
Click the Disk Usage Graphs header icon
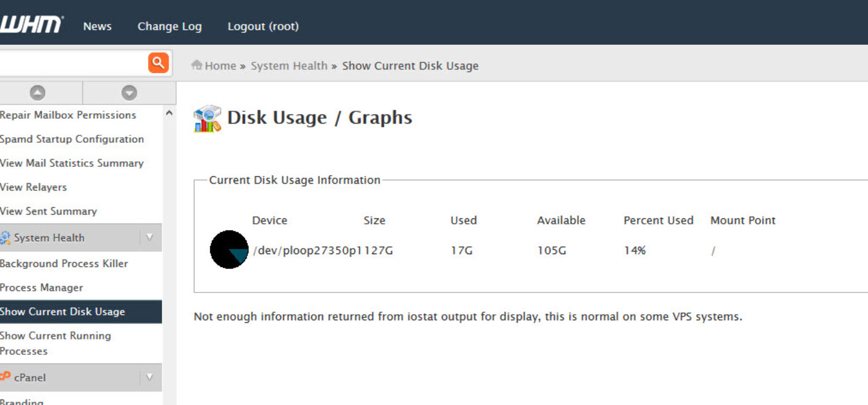click(x=207, y=118)
